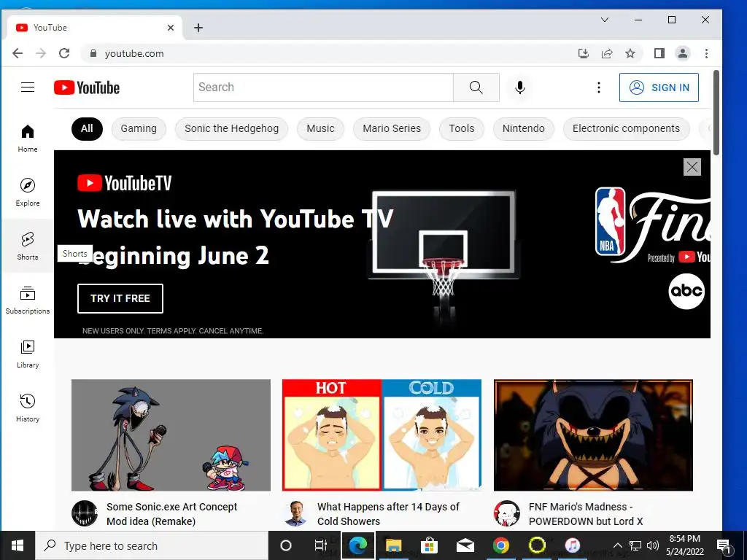The width and height of the screenshot is (747, 560).
Task: Click the search magnifier button
Action: click(x=476, y=87)
